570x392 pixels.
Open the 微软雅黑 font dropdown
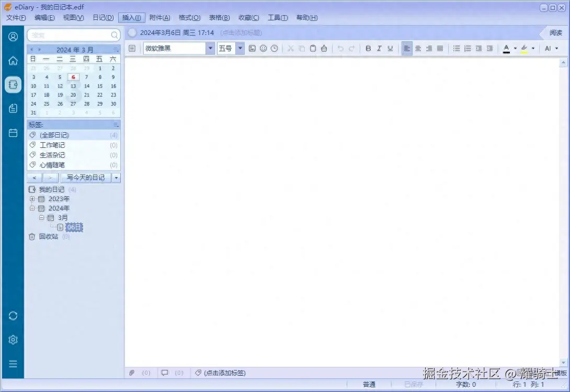click(210, 48)
